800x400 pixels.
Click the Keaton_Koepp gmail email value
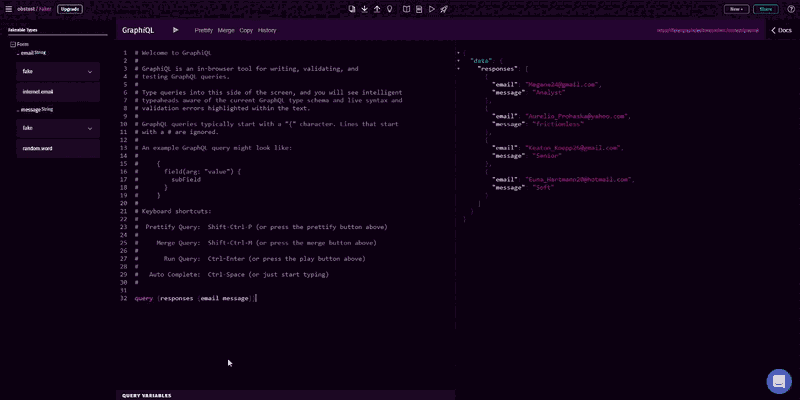pos(574,148)
